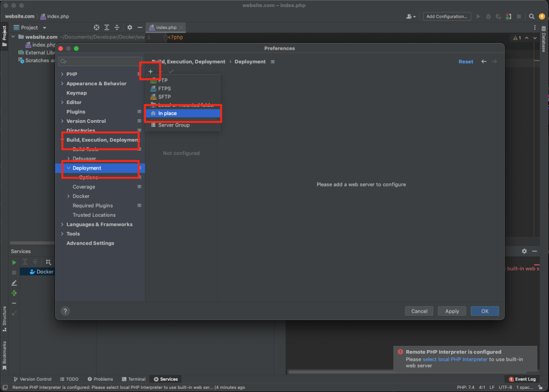Click the select opened file target icon
549x392 pixels.
[x=97, y=27]
